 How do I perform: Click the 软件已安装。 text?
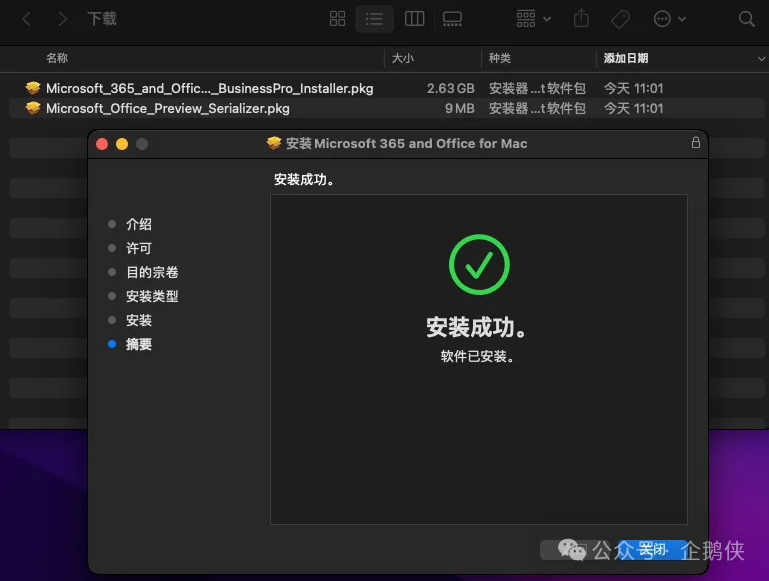477,356
